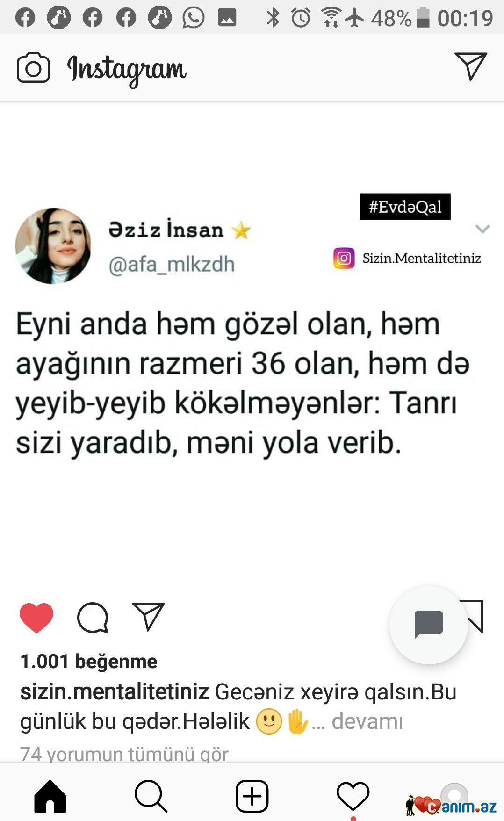Open the Instagram camera icon
504x821 pixels.
[x=33, y=68]
